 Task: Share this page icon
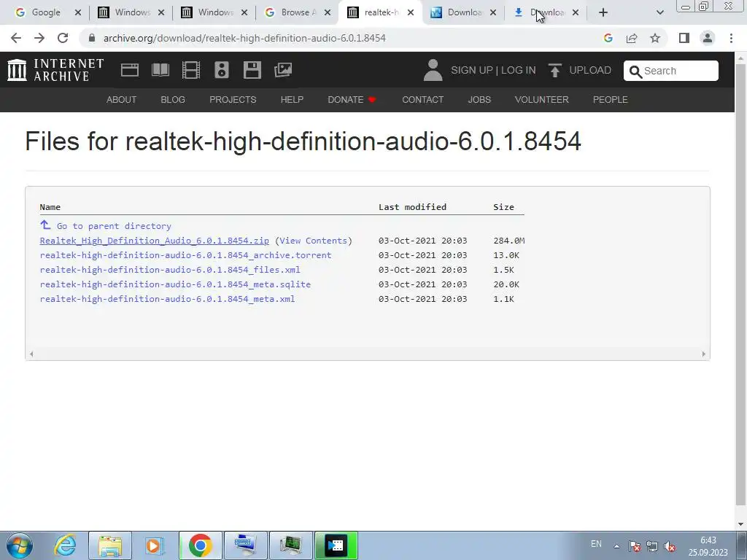tap(632, 38)
